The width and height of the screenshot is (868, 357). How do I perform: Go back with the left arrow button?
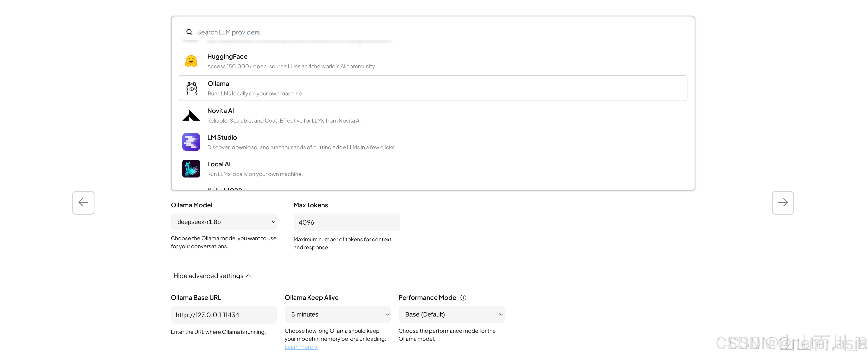click(x=83, y=203)
